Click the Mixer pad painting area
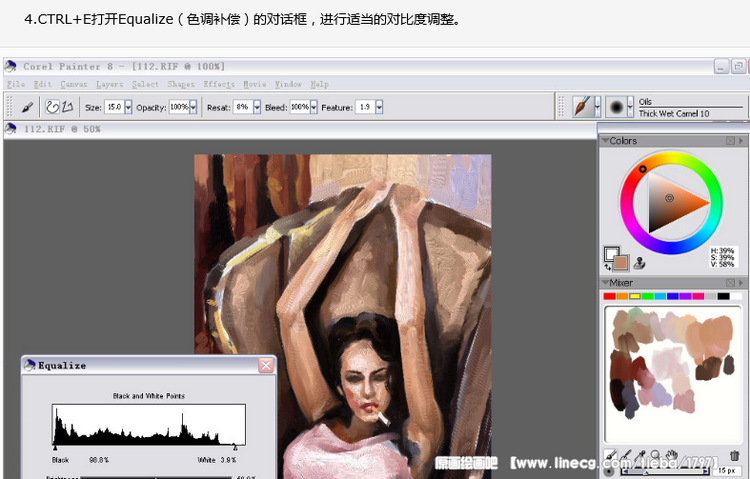This screenshot has height=479, width=750. 673,375
